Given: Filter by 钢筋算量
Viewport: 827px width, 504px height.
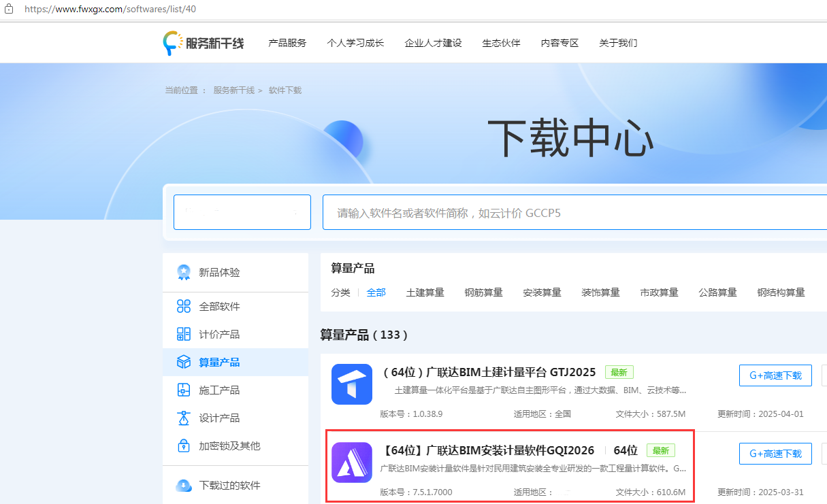Looking at the screenshot, I should click(483, 292).
